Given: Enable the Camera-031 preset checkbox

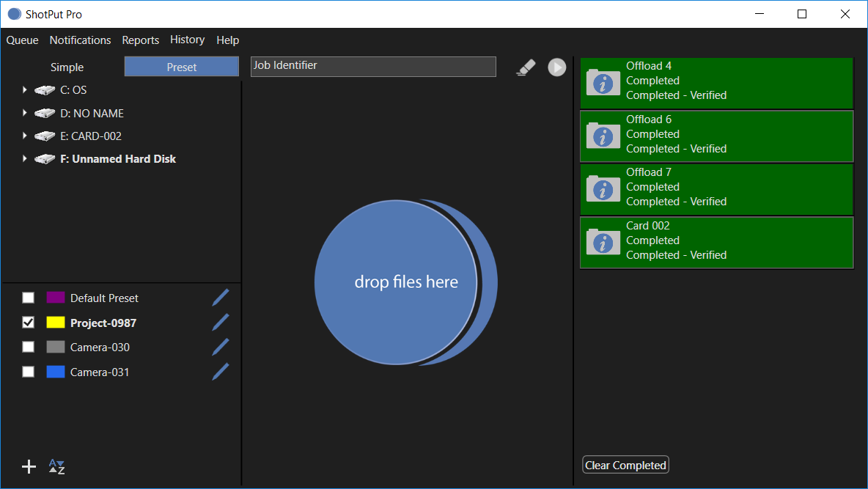Looking at the screenshot, I should [x=28, y=372].
